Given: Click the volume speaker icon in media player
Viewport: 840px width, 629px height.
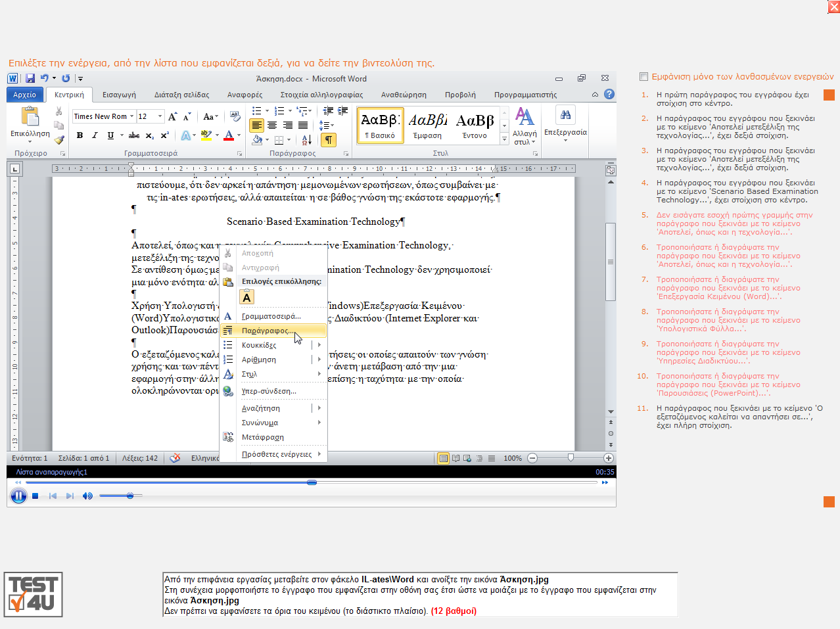Looking at the screenshot, I should click(x=87, y=496).
